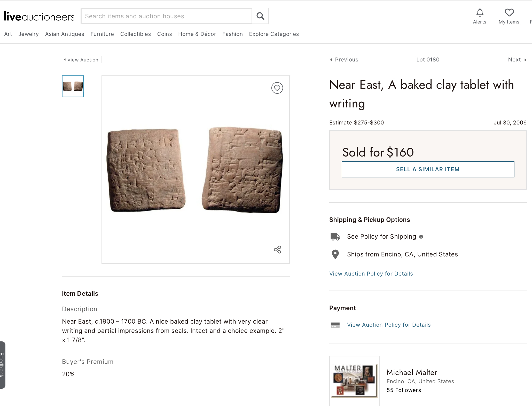Open the Alerts bell icon
The width and height of the screenshot is (532, 407).
480,13
